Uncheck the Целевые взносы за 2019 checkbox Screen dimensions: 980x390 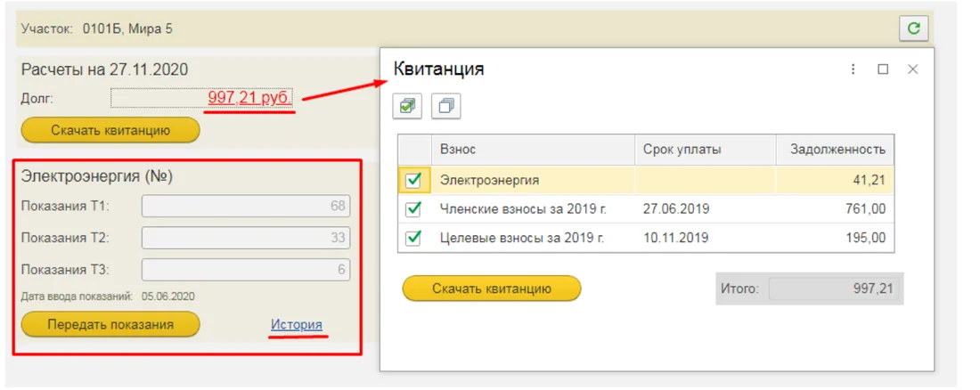413,238
